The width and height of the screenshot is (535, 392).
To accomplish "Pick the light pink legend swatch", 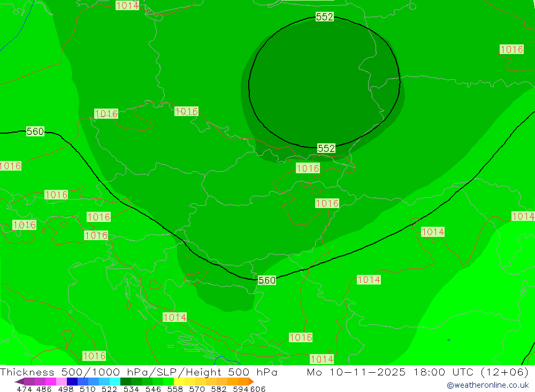I will (62, 381).
